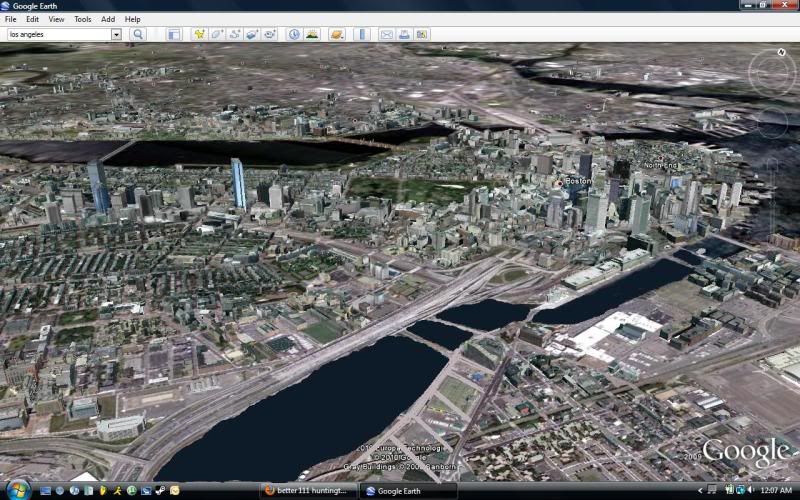Click the Google Earth taskbar button
The image size is (800, 500).
point(408,491)
